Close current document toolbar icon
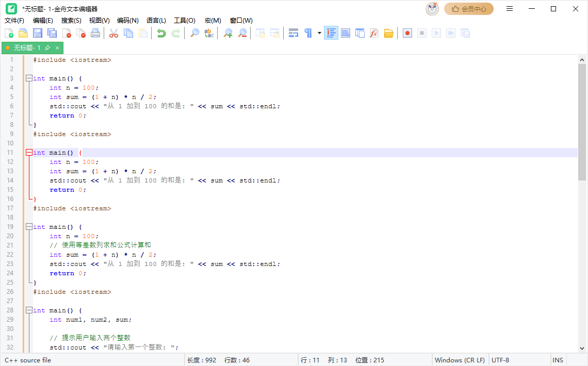The width and height of the screenshot is (588, 366). (x=67, y=34)
